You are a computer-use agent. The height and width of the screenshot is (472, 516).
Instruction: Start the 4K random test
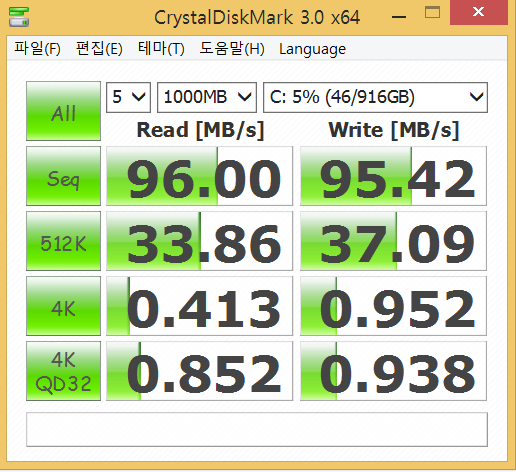[x=63, y=306]
